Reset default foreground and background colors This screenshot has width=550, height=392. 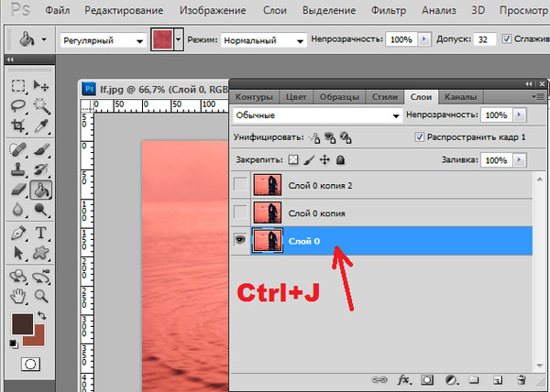coord(14,343)
